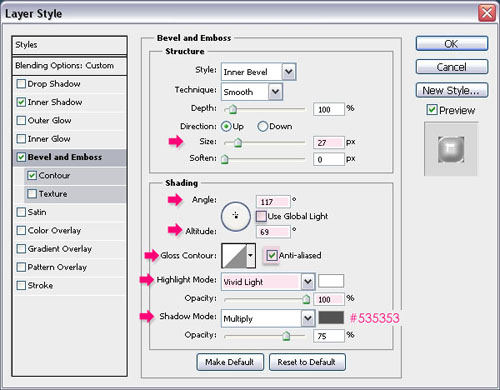The image size is (500, 390).
Task: Toggle the Preview checkbox
Action: click(x=432, y=110)
